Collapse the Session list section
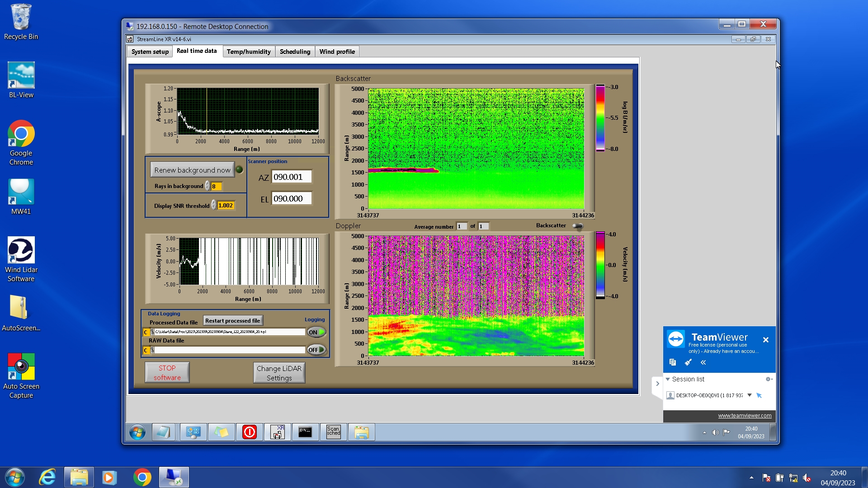The image size is (868, 488). pos(668,379)
